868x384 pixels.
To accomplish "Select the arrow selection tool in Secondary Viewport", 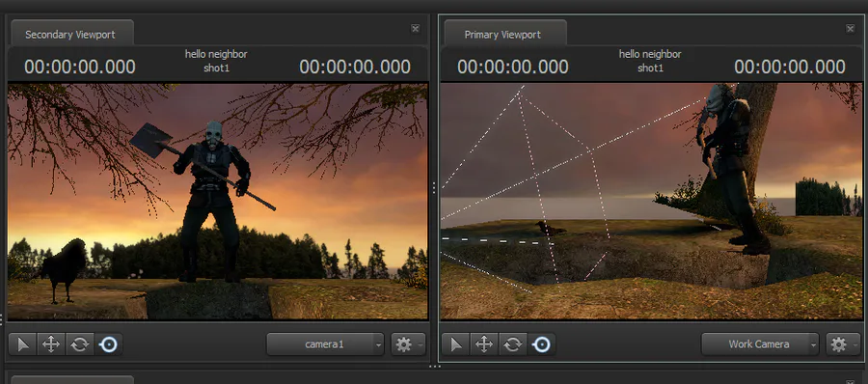I will click(x=23, y=344).
